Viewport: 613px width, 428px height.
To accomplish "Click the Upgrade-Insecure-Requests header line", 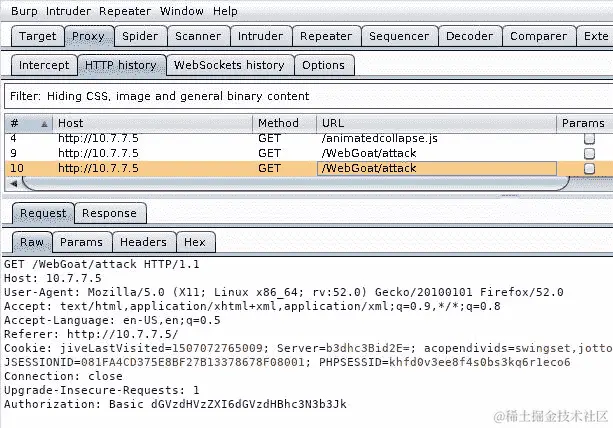I will coord(102,390).
